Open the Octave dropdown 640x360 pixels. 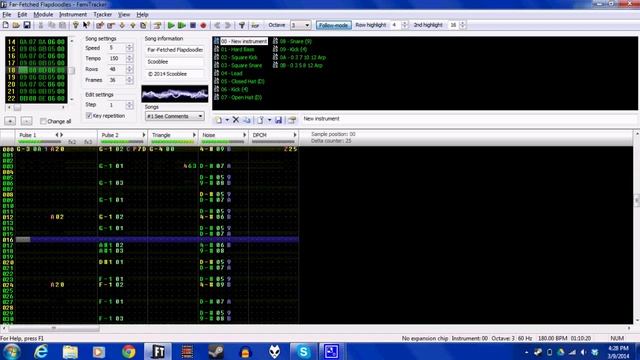(x=307, y=25)
